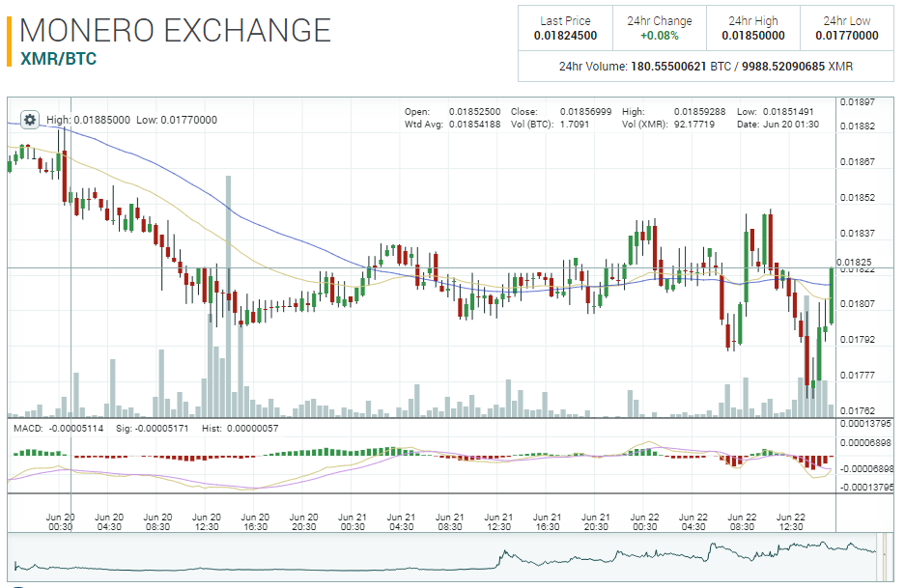Click the MACD: -0.00005114 label

pos(58,428)
